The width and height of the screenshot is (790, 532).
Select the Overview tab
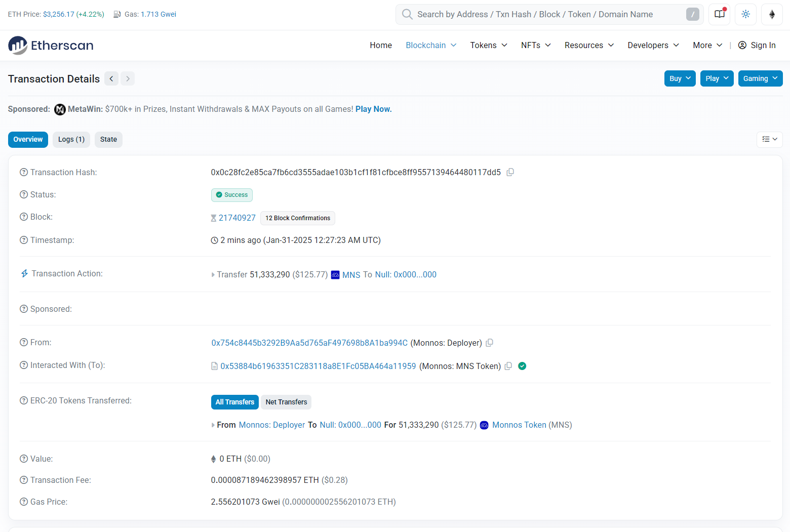point(28,139)
